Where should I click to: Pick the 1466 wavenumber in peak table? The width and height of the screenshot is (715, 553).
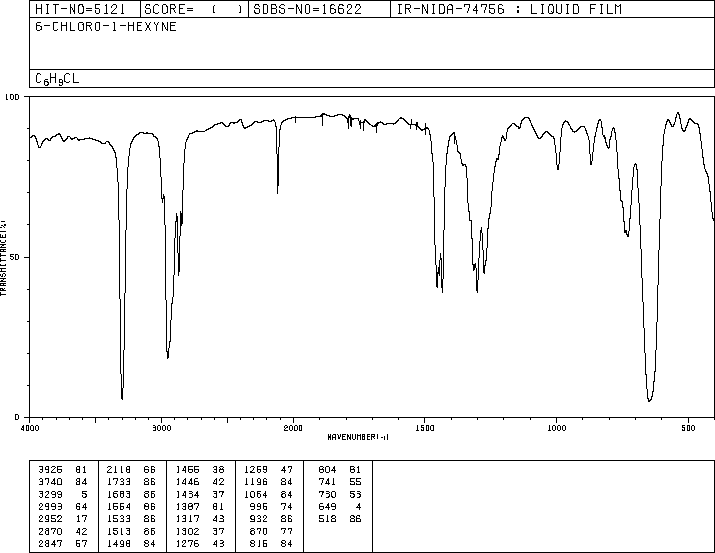coord(188,470)
